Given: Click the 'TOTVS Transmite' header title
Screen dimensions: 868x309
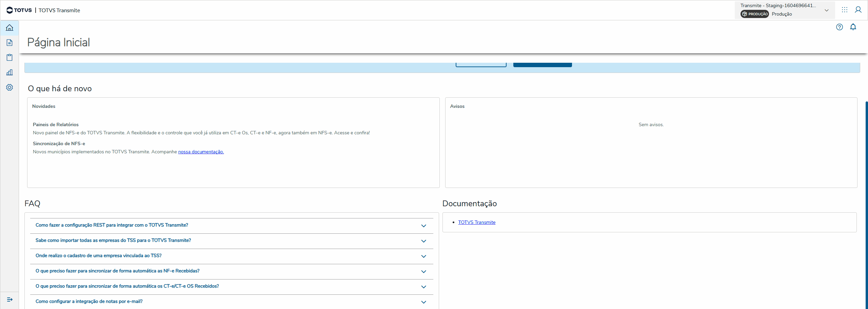Looking at the screenshot, I should coord(59,10).
